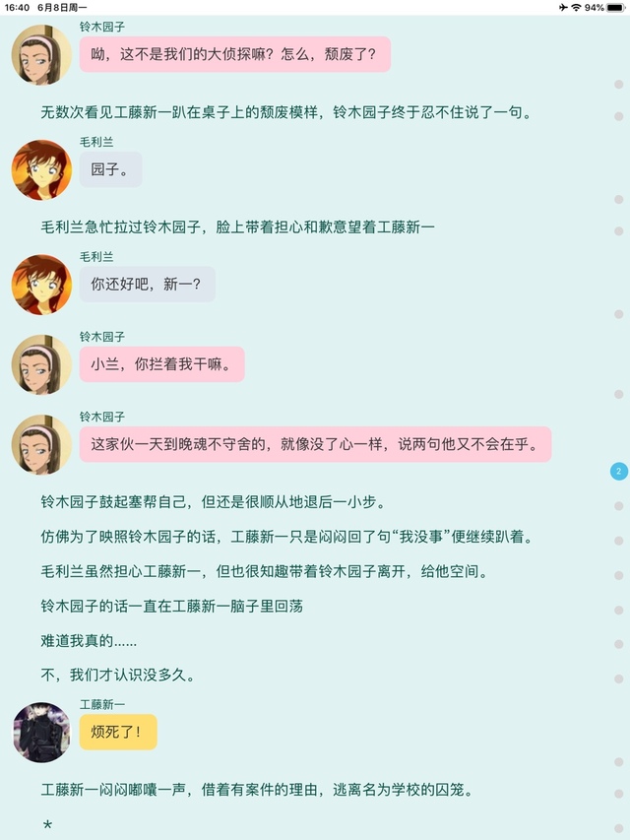The height and width of the screenshot is (840, 630).
Task: Select narration line "工藤新一闷闷嘟囔一声"
Action: point(258,790)
